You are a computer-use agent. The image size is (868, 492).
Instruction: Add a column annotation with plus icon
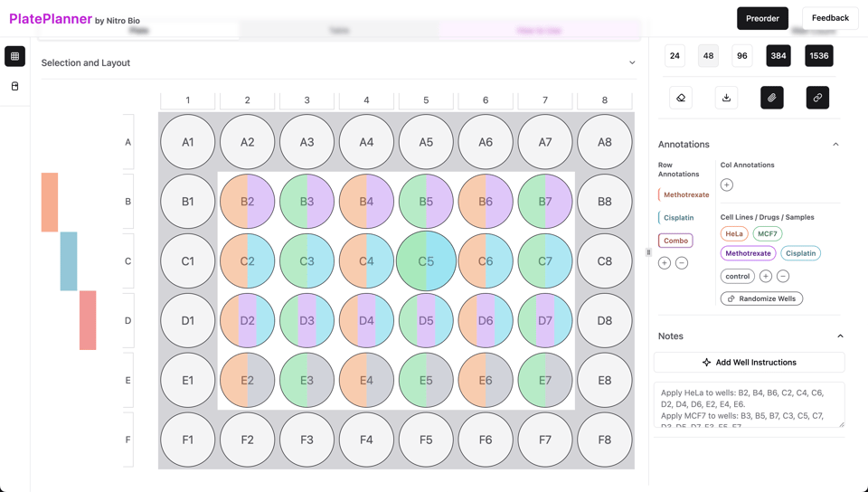[727, 185]
